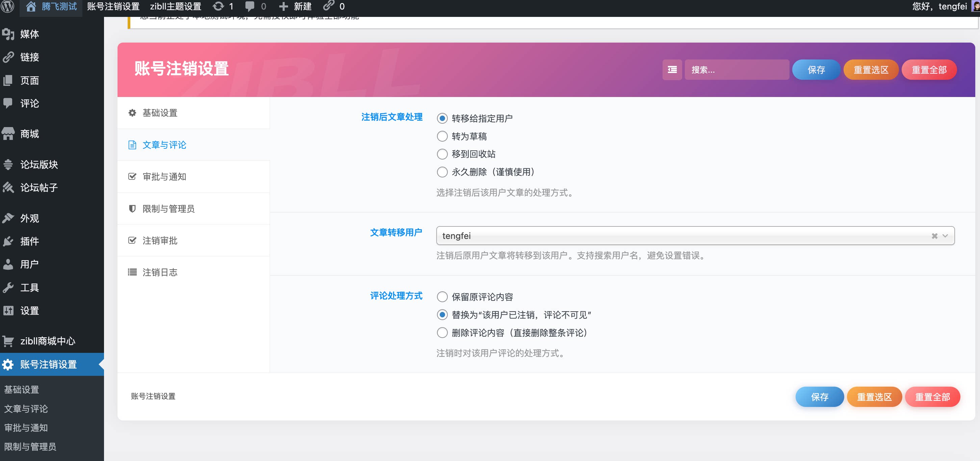This screenshot has height=461, width=980.
Task: Click the gear icon next to 账号注销设置
Action: 8,364
